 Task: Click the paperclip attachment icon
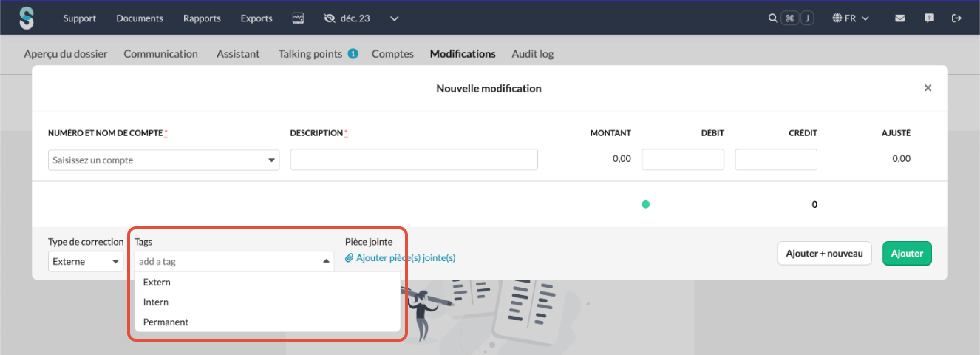[350, 258]
